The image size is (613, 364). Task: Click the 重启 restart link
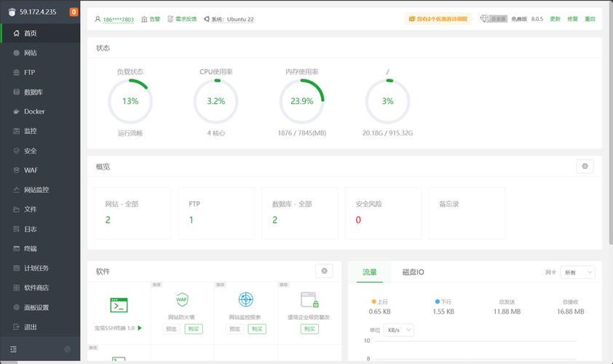[590, 19]
